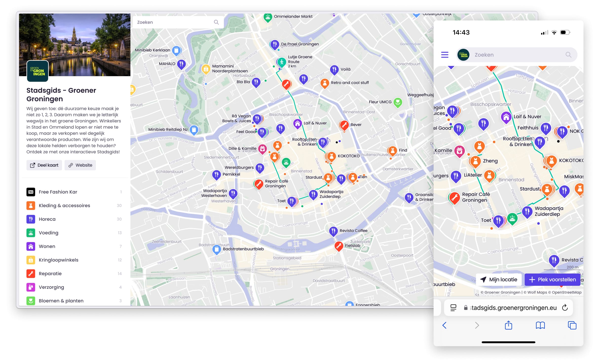Select the Laif & Nuver home marker on the desktop map

click(298, 124)
